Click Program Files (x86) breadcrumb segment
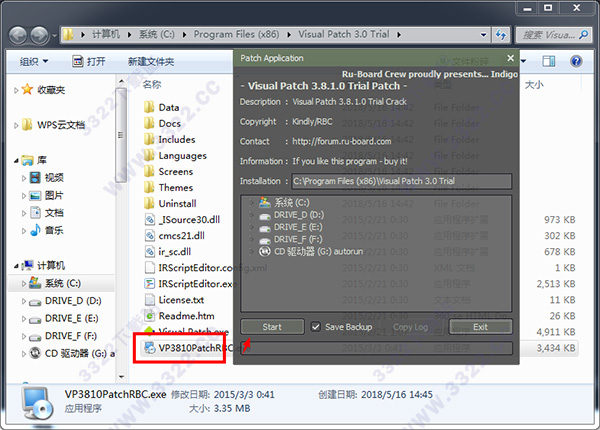The image size is (600, 430). click(236, 34)
